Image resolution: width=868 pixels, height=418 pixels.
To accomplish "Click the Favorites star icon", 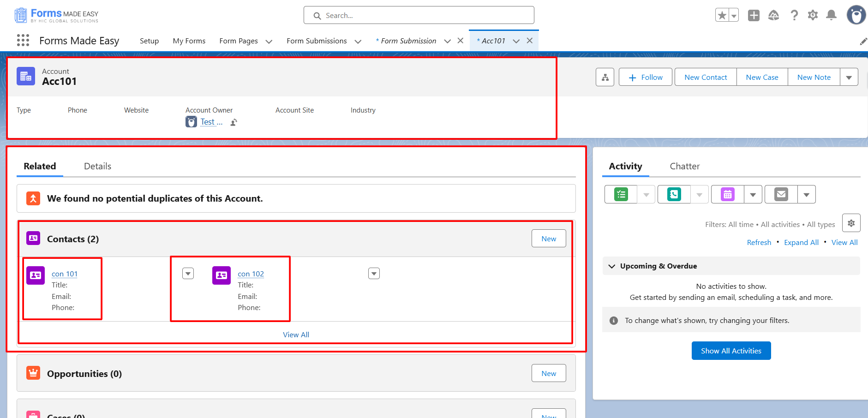I will pyautogui.click(x=722, y=15).
